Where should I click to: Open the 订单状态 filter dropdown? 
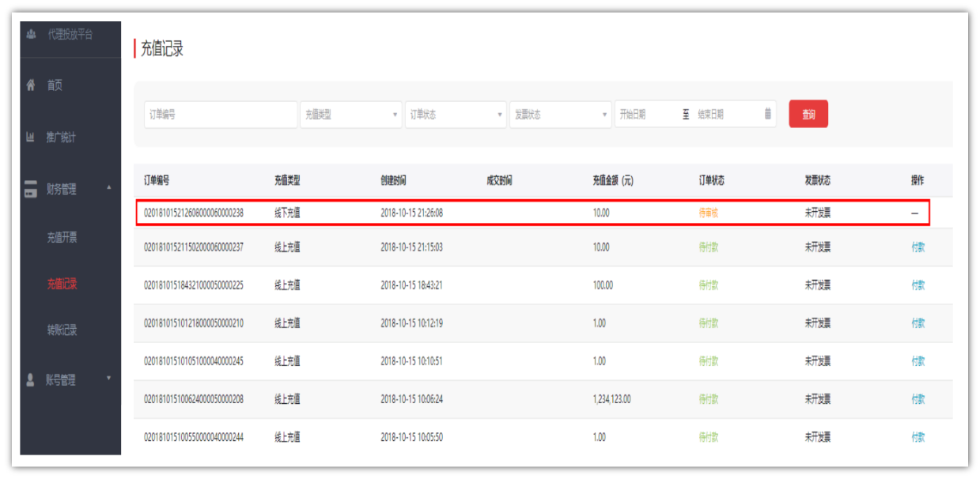[x=455, y=115]
